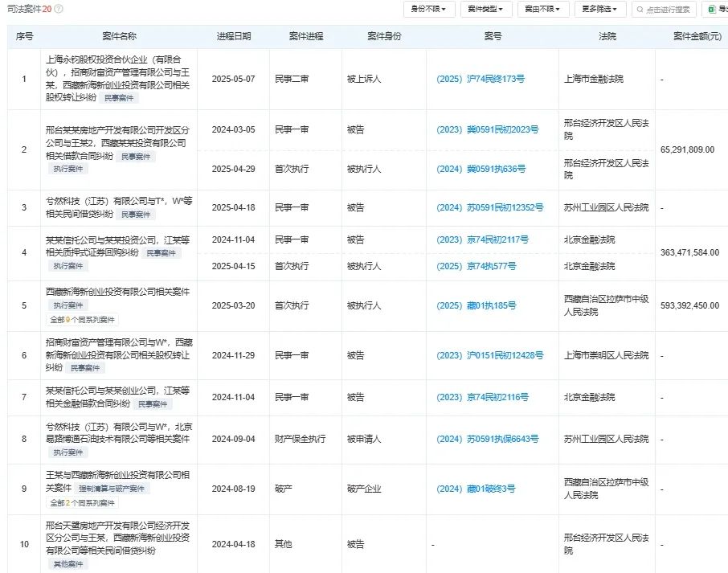Screen dimensions: 728x573
Task: Click the help icon beside 司法案件 20
Action: [59, 9]
